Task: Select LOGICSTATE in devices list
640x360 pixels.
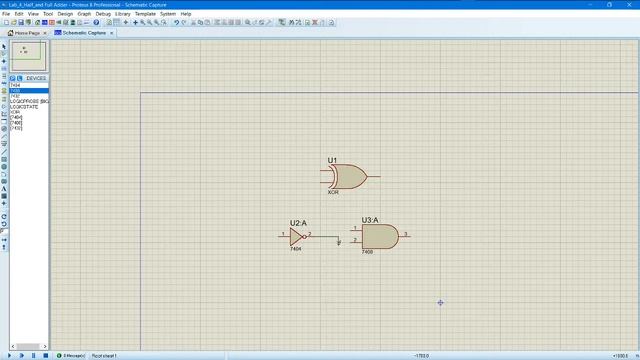Action: [x=29, y=107]
